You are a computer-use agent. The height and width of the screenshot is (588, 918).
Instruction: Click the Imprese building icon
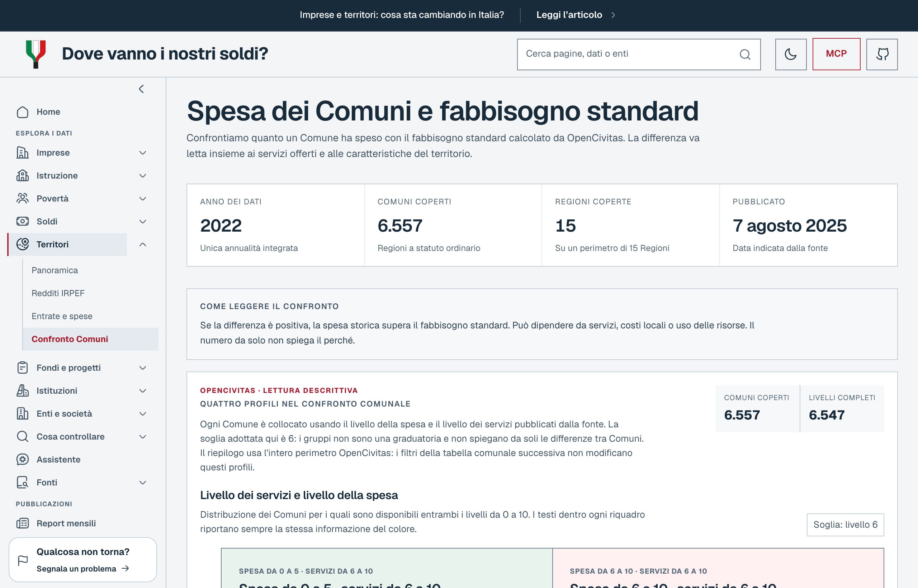point(23,153)
